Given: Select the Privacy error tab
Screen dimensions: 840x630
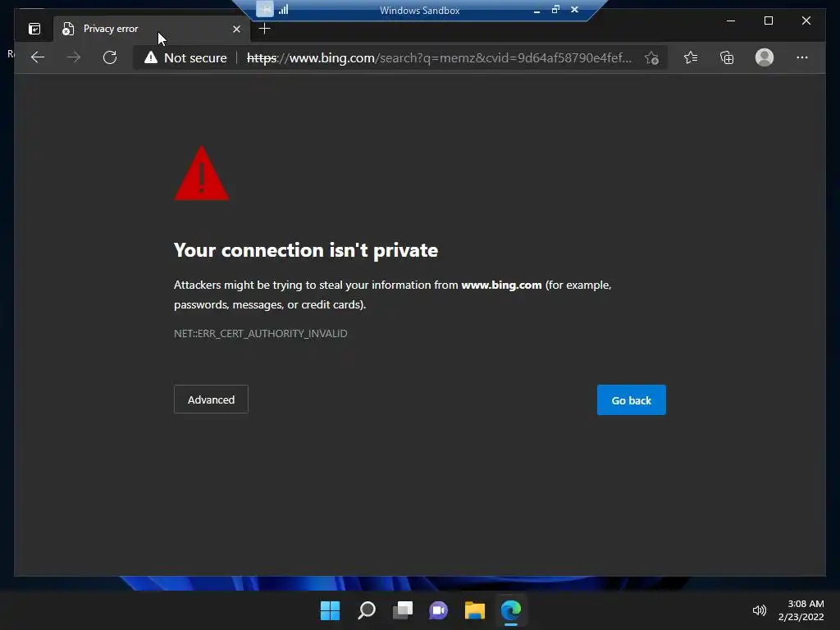Looking at the screenshot, I should point(151,29).
